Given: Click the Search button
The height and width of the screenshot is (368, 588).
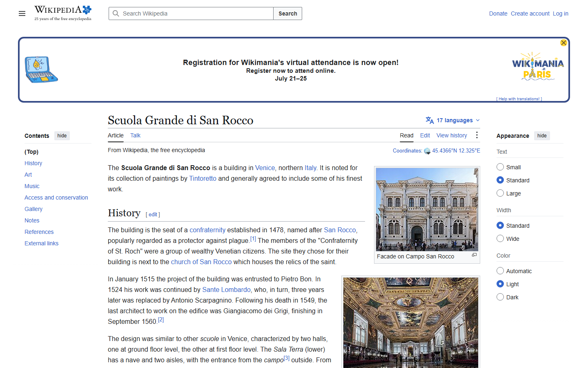Looking at the screenshot, I should (288, 13).
